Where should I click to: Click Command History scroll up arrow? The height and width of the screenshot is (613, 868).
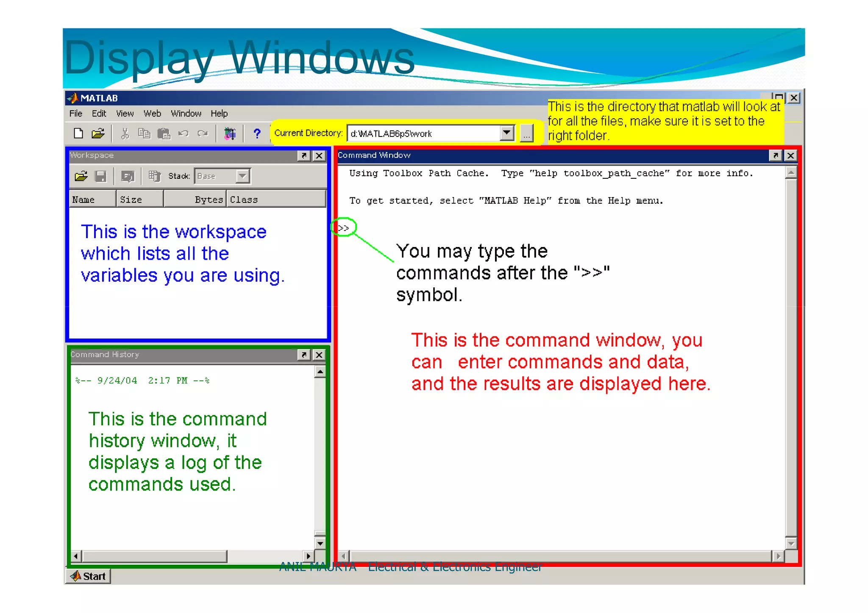[x=320, y=372]
